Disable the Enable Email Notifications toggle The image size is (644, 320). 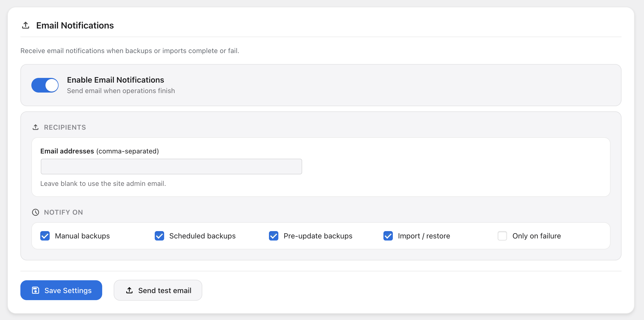point(45,85)
